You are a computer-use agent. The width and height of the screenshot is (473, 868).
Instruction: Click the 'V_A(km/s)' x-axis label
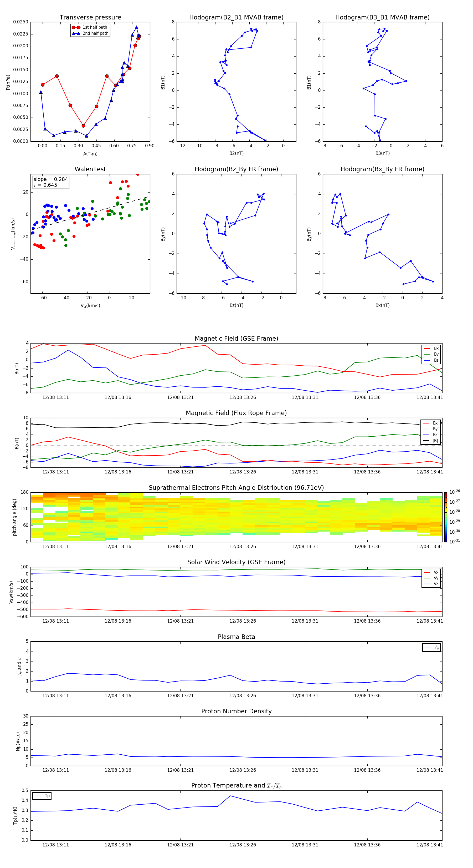coord(90,306)
